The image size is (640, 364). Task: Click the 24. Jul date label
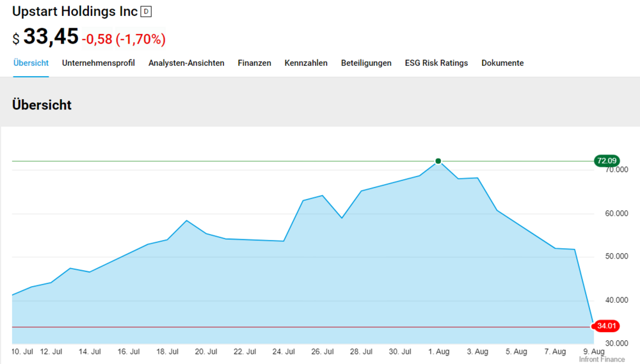(x=284, y=351)
